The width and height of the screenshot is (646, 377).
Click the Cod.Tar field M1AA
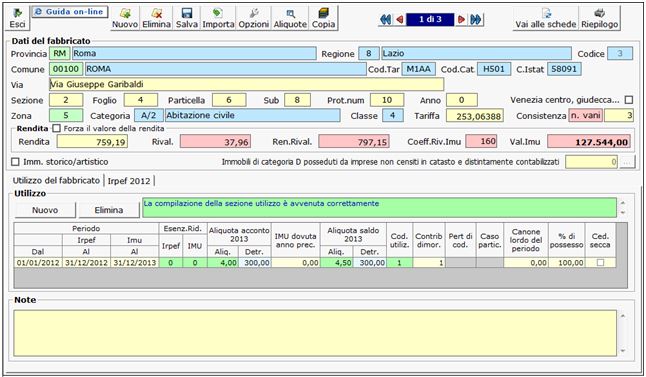[x=419, y=69]
